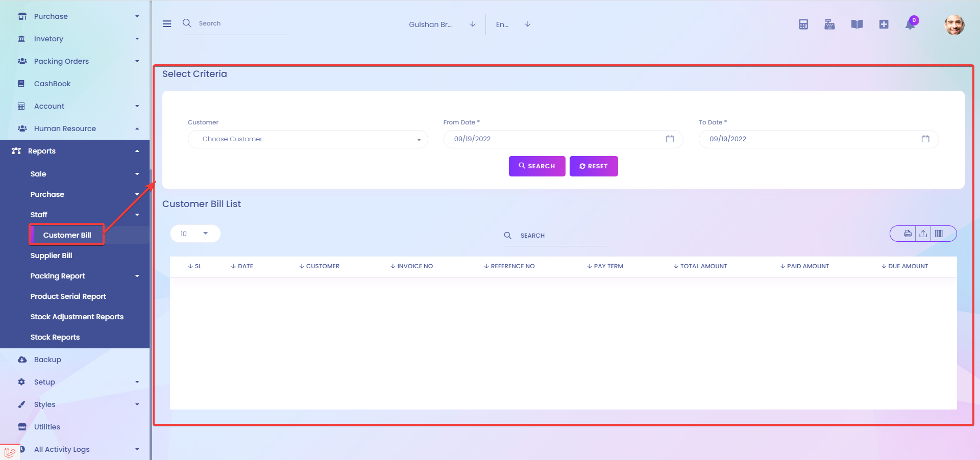Click the export upload icon above table
Viewport: 980px width, 460px height.
[x=923, y=234]
